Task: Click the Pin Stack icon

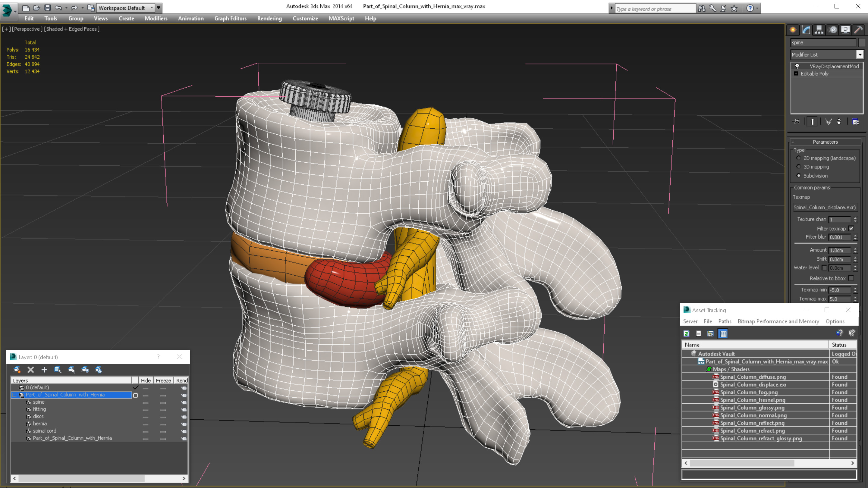Action: coord(797,121)
